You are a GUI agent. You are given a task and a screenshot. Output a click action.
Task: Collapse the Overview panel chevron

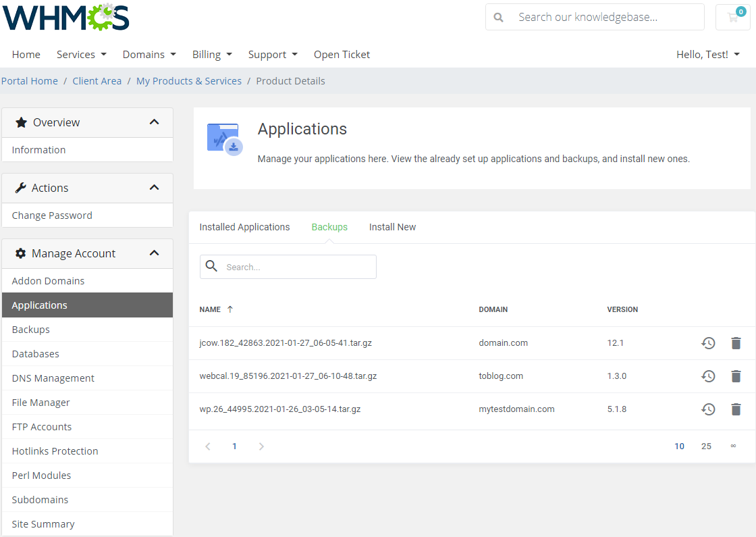[155, 122]
